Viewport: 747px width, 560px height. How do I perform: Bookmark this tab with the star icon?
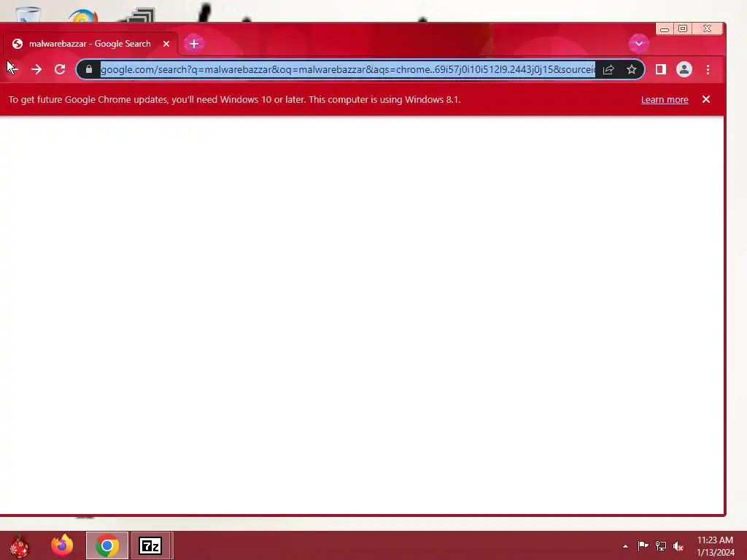pyautogui.click(x=632, y=69)
